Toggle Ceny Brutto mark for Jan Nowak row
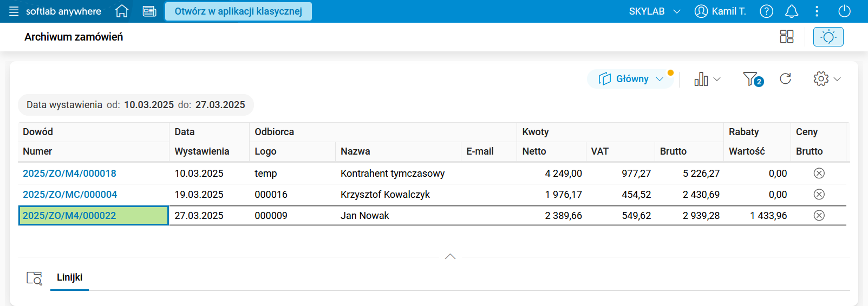This screenshot has height=306, width=868. 819,215
